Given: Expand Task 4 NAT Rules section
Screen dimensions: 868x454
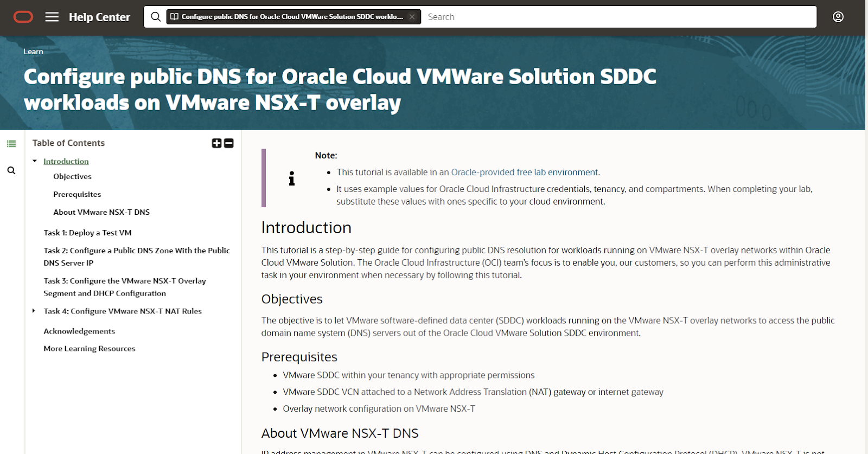Looking at the screenshot, I should click(34, 311).
